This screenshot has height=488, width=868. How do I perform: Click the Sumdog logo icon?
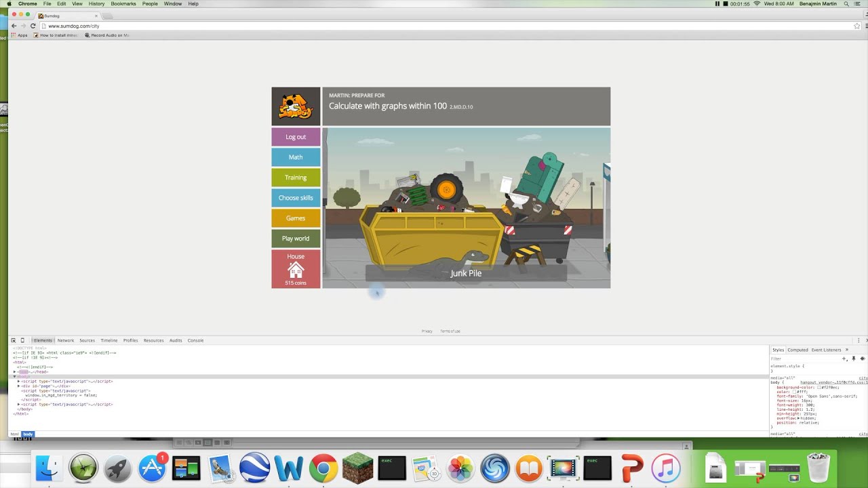point(296,106)
